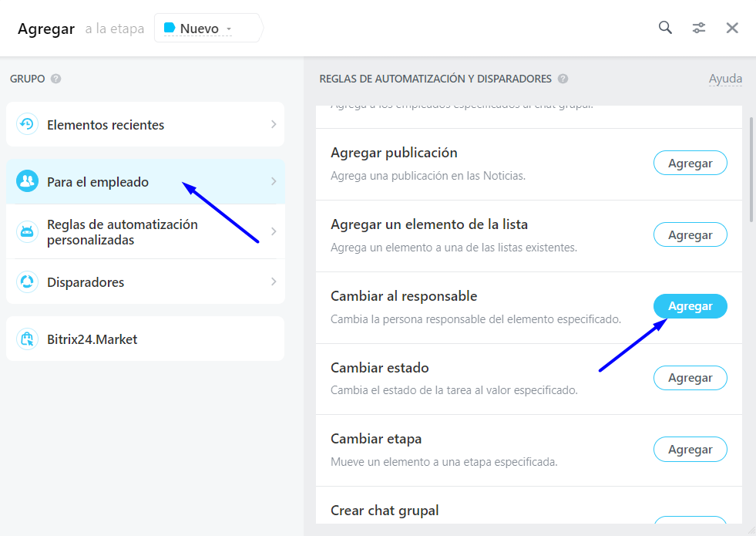The width and height of the screenshot is (756, 536).
Task: Click the Para el empleado people icon
Action: 28,182
